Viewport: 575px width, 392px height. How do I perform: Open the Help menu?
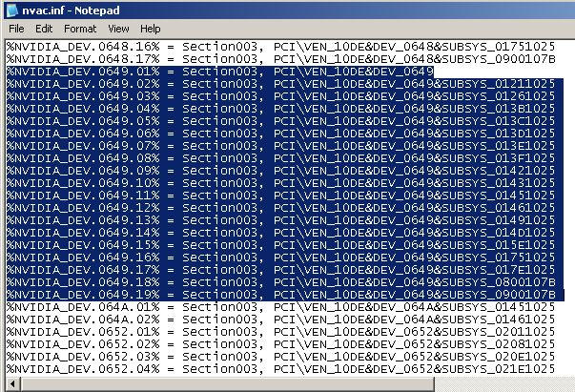point(151,29)
